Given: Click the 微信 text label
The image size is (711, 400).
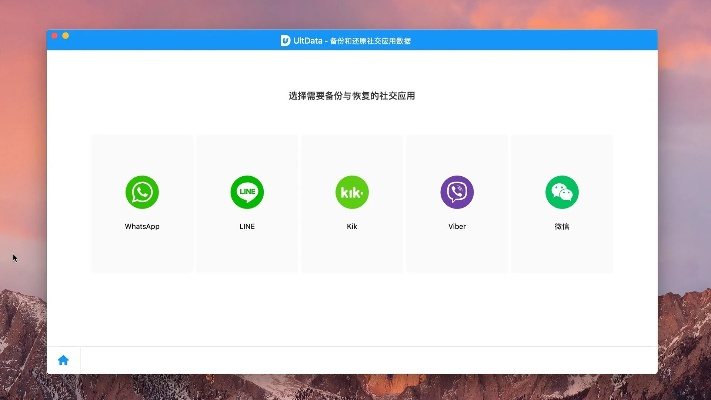Looking at the screenshot, I should tap(562, 226).
